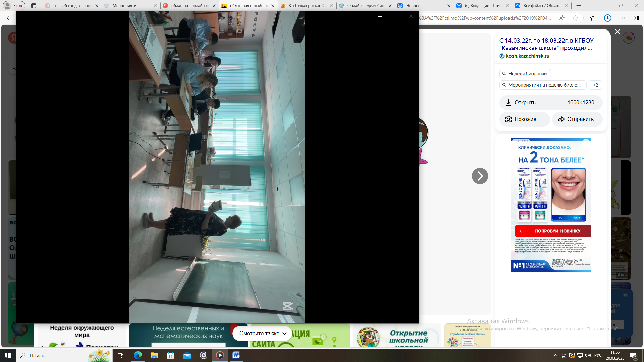This screenshot has width=644, height=362.
Task: Click the rotated classroom video frame
Action: click(x=217, y=167)
